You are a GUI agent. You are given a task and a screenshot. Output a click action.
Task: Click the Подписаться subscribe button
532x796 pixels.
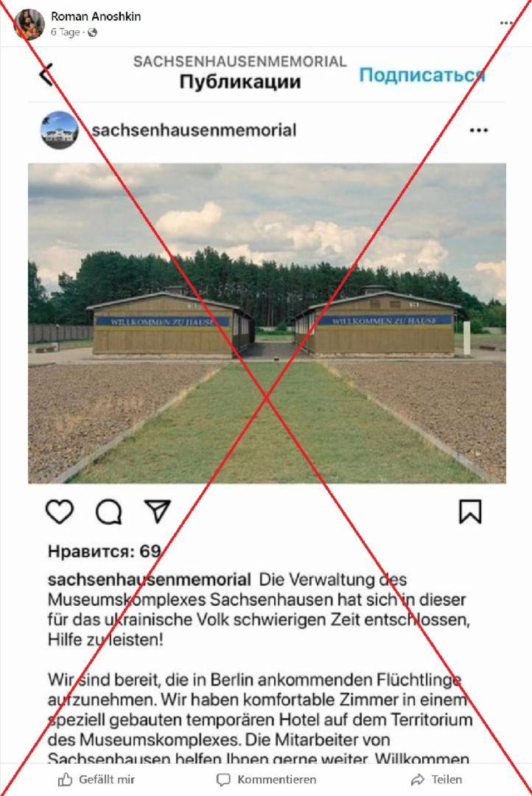[422, 74]
